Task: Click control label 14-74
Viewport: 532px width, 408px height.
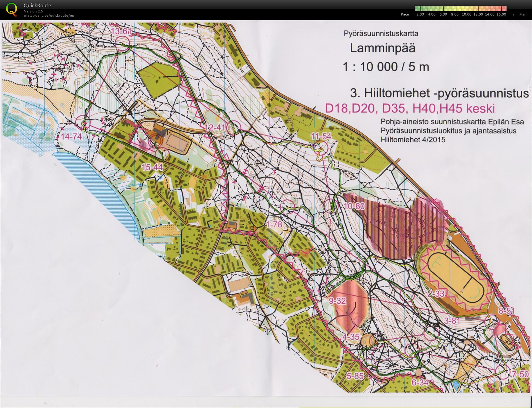Action: tap(71, 137)
